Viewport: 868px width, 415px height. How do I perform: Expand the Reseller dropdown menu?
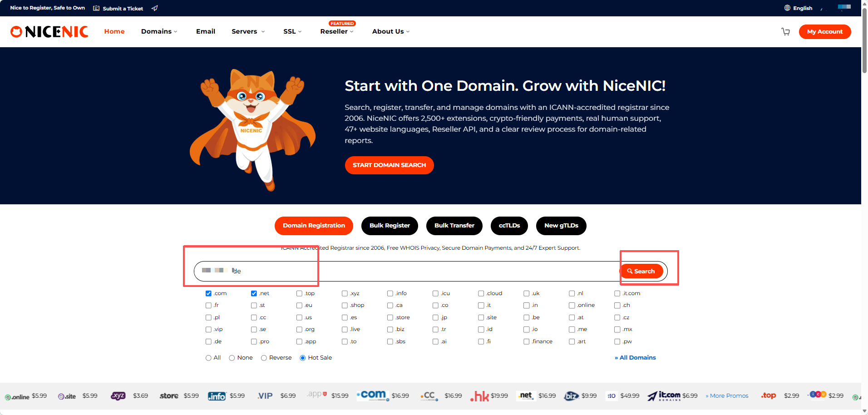click(x=336, y=31)
